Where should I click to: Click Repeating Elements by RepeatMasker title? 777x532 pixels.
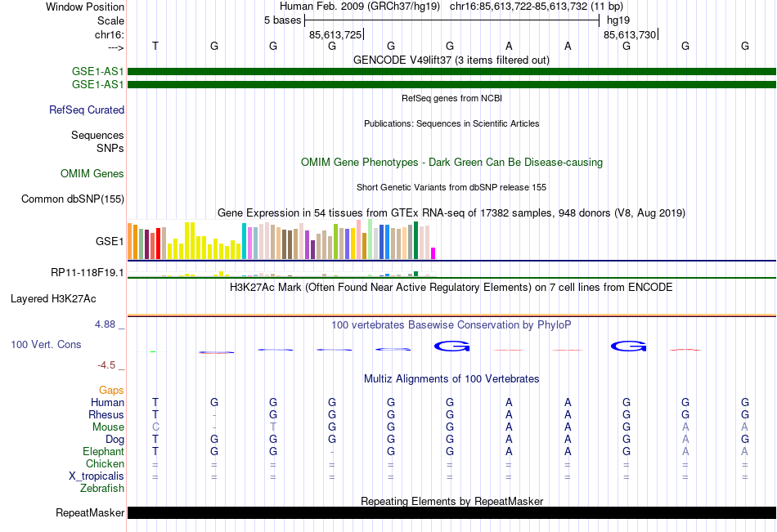[451, 501]
